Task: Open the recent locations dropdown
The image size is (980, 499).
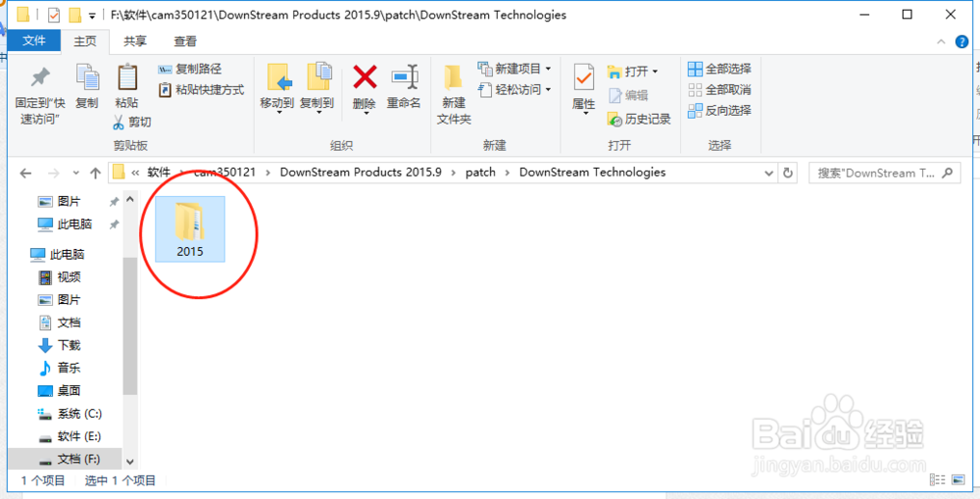Action: (75, 174)
